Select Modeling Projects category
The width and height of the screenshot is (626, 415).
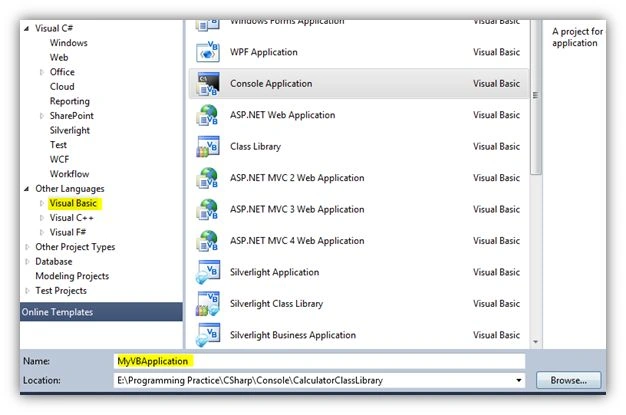coord(72,276)
